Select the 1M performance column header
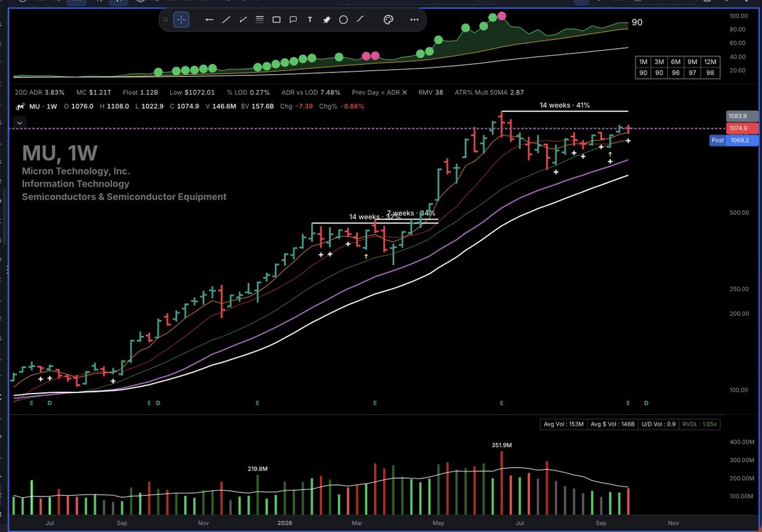This screenshot has height=532, width=762. (643, 62)
